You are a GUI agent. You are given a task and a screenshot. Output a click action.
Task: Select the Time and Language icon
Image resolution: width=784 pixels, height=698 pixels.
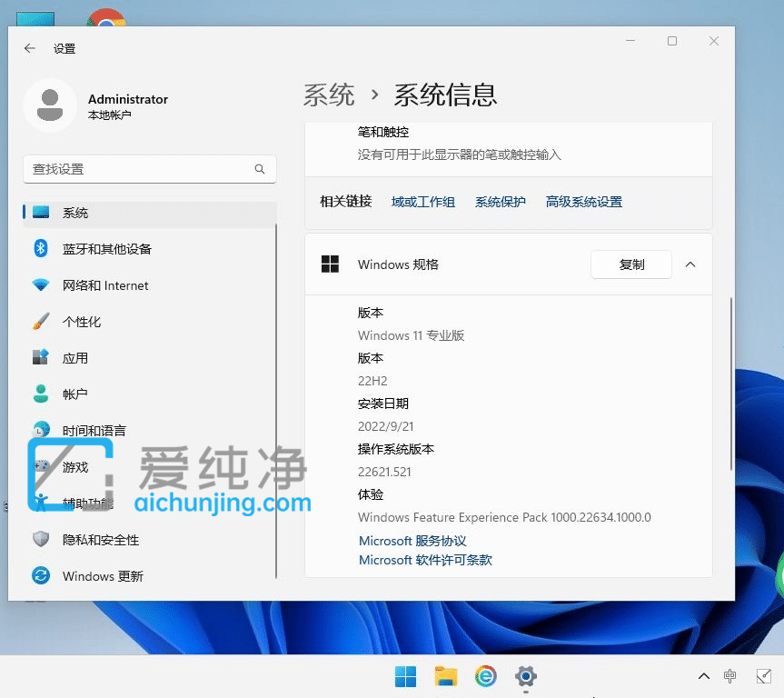point(40,430)
